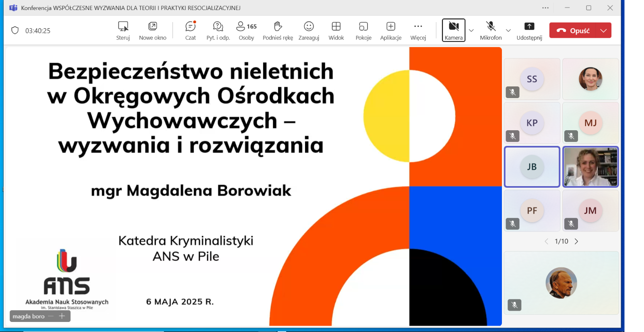The image size is (644, 332).
Task: Open the Pyt. i odp. Q&A panel
Action: tap(218, 31)
